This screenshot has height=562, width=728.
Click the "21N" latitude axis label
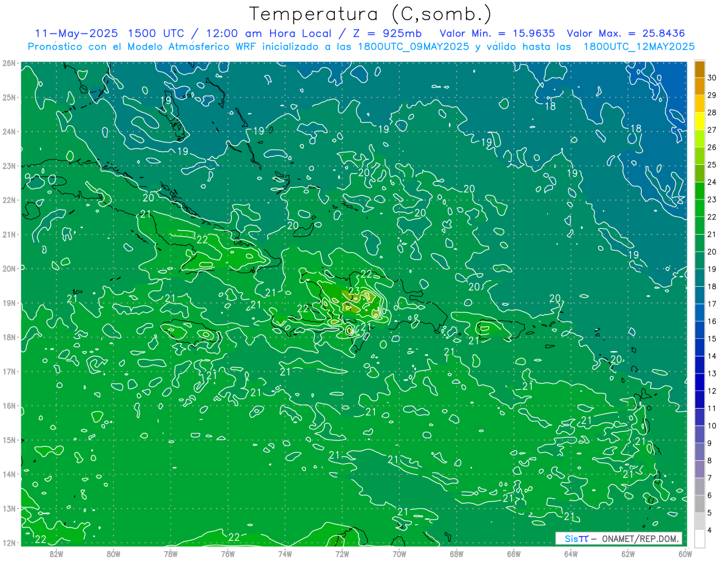[x=9, y=234]
